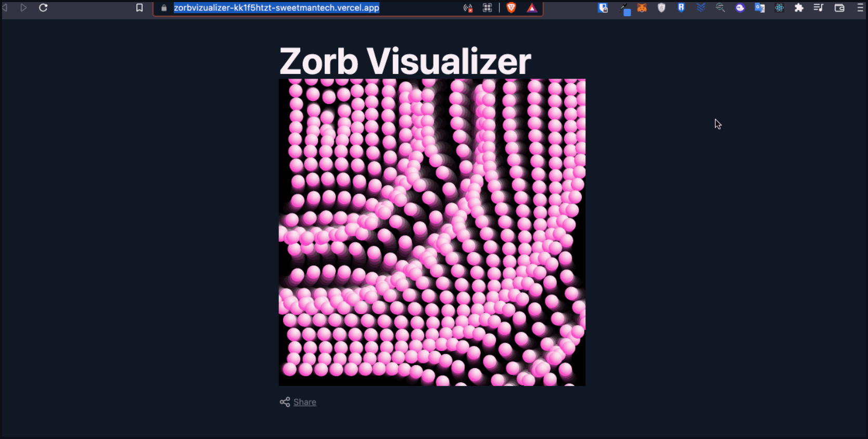The height and width of the screenshot is (439, 868).
Task: Open the blue layered chevrons extension
Action: coord(701,8)
